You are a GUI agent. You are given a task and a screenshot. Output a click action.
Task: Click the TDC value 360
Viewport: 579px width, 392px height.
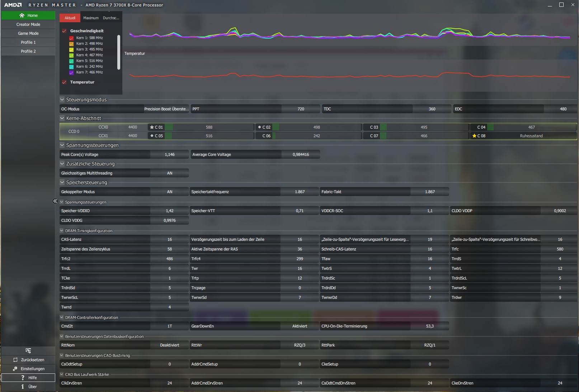[432, 109]
